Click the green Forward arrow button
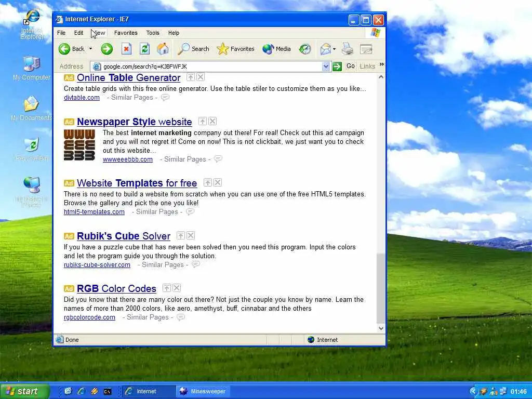This screenshot has height=399, width=532. [107, 49]
